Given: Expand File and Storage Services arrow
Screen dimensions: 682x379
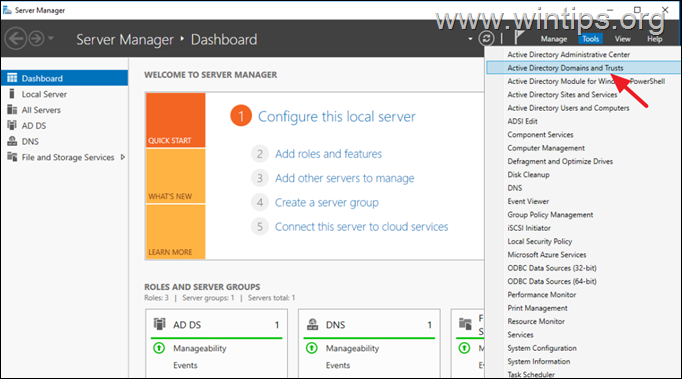Looking at the screenshot, I should click(123, 157).
